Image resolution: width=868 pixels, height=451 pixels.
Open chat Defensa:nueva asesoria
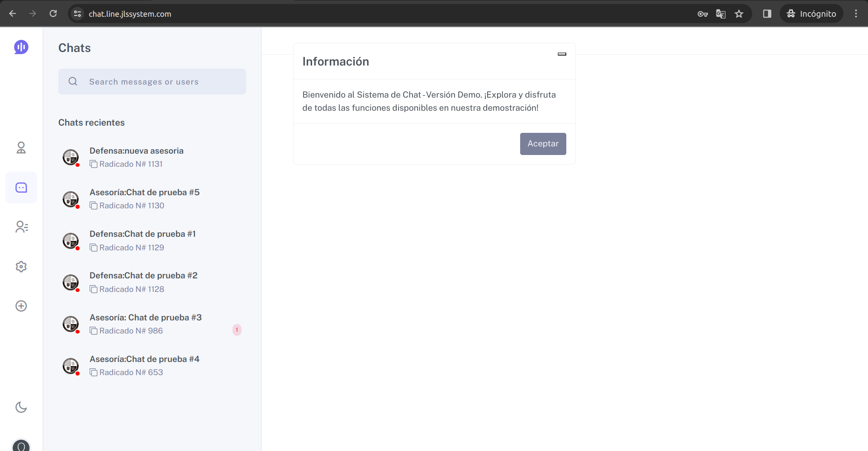(x=136, y=151)
